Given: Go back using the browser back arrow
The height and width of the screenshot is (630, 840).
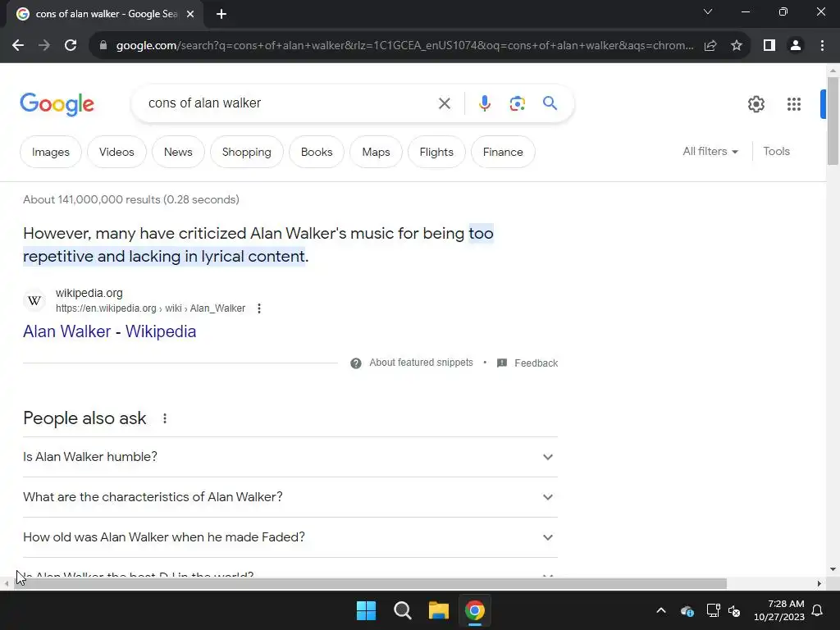Looking at the screenshot, I should click(x=18, y=46).
